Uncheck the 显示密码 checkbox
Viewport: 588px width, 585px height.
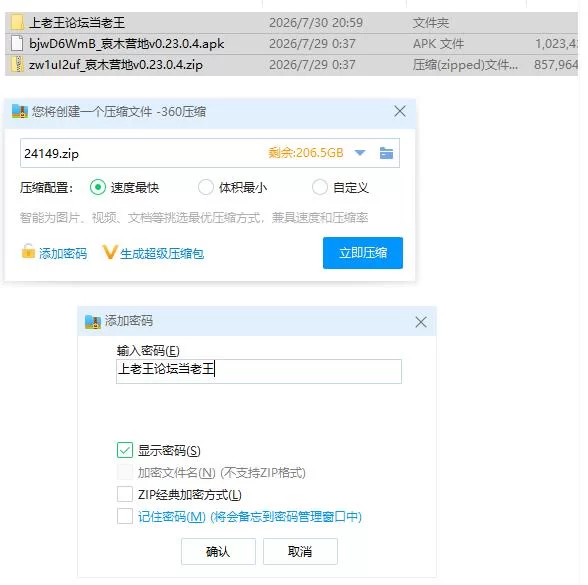(125, 450)
